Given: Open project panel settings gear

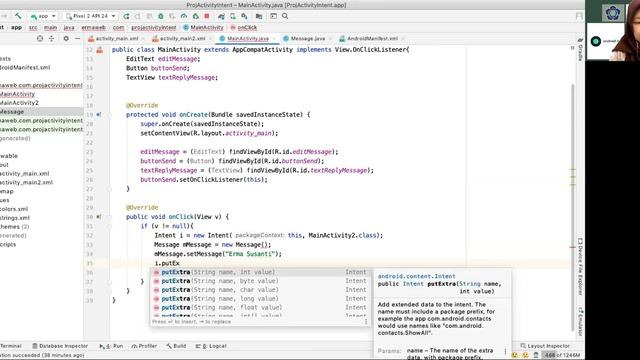Looking at the screenshot, I should tap(66, 38).
